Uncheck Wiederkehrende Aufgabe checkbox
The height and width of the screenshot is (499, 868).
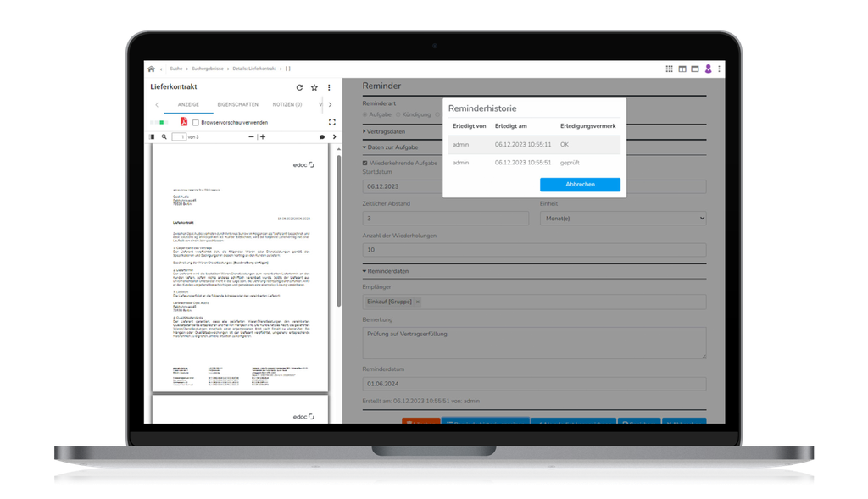tap(364, 164)
